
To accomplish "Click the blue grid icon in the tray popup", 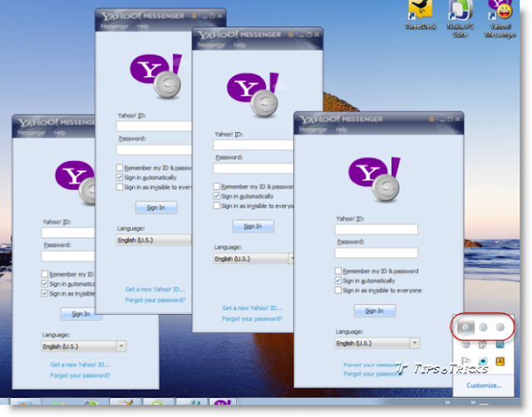I will (500, 345).
